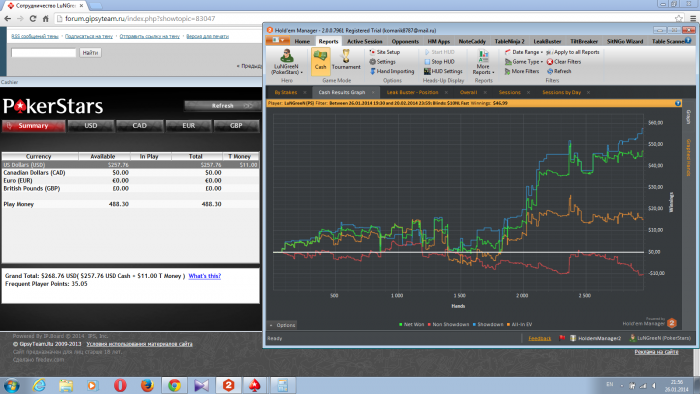Image resolution: width=700 pixels, height=394 pixels.
Task: Open the Game Type dropdown
Action: click(524, 62)
